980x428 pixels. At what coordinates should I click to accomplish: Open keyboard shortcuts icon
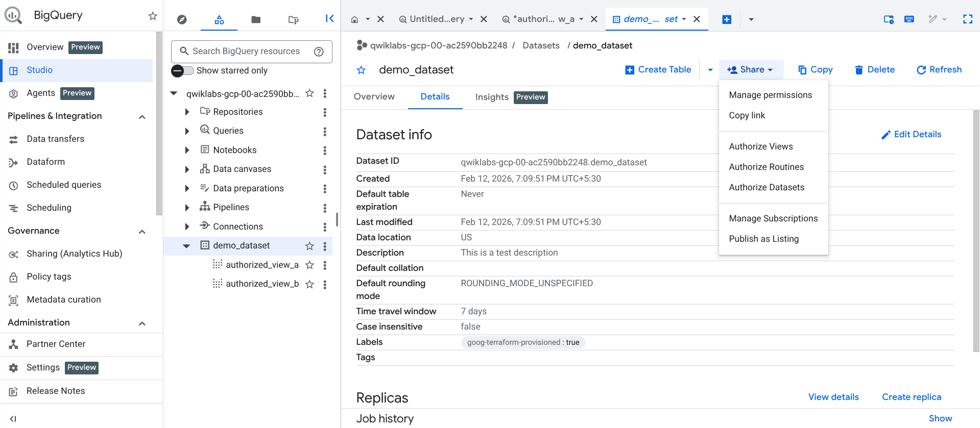[909, 19]
